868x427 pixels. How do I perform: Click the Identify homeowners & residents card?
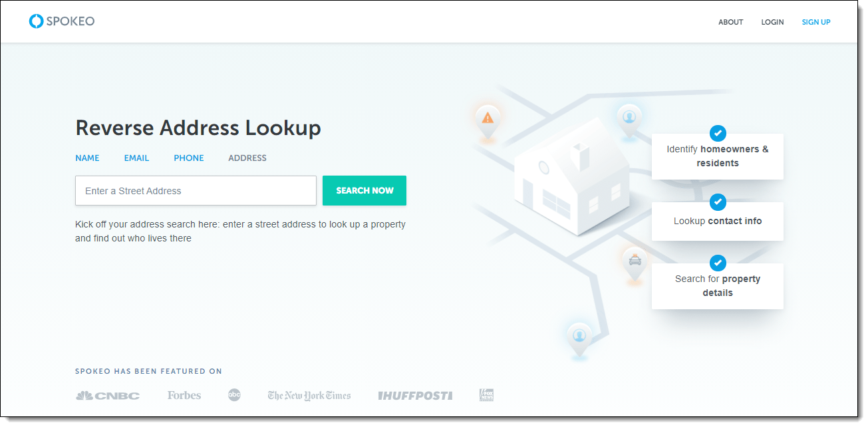[718, 156]
